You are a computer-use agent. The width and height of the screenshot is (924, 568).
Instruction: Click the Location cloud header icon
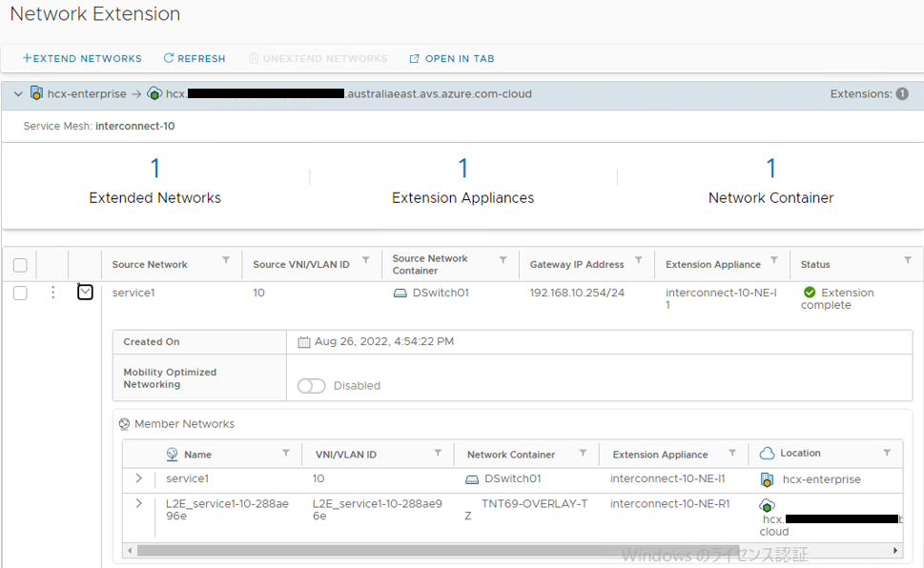point(767,453)
